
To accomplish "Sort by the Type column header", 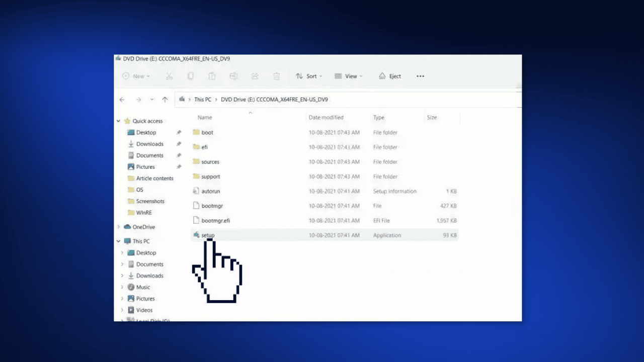I will pos(379,118).
